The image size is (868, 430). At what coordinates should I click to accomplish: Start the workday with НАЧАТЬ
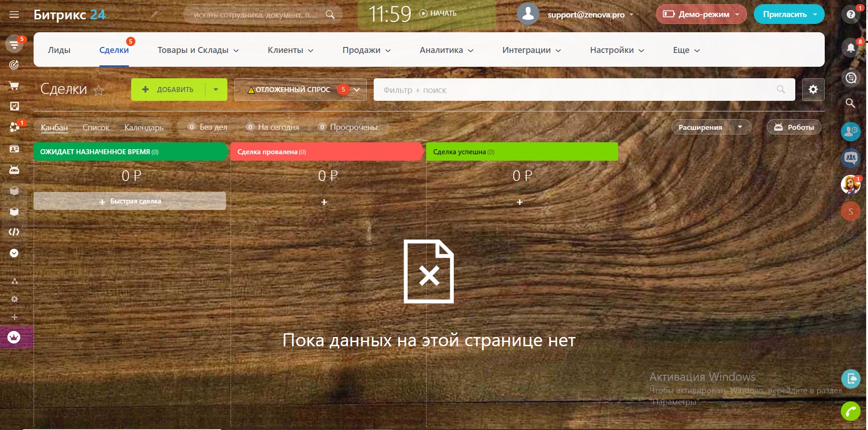(x=438, y=13)
